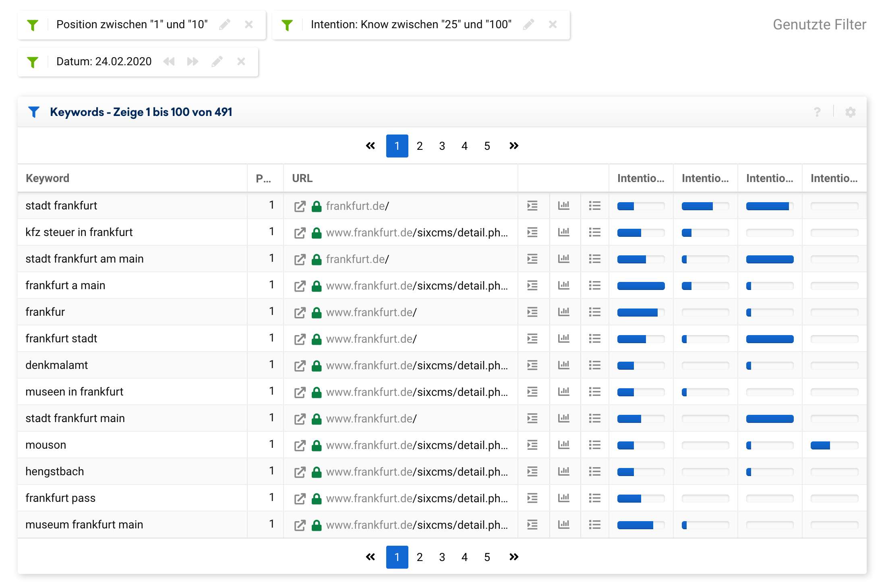Screen dimensions: 886x588
Task: Step Datum filter forward one date
Action: (193, 62)
